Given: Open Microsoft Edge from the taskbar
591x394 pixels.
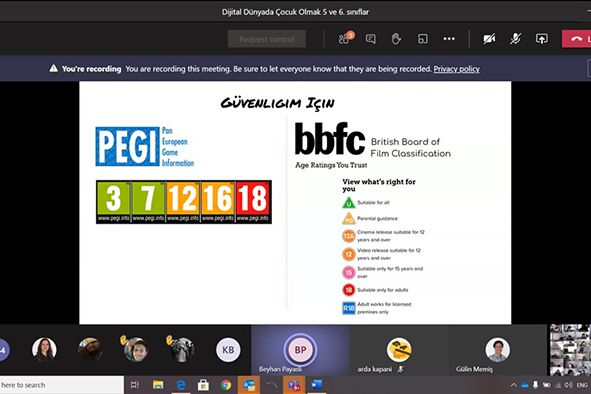Looking at the screenshot, I should click(x=181, y=385).
